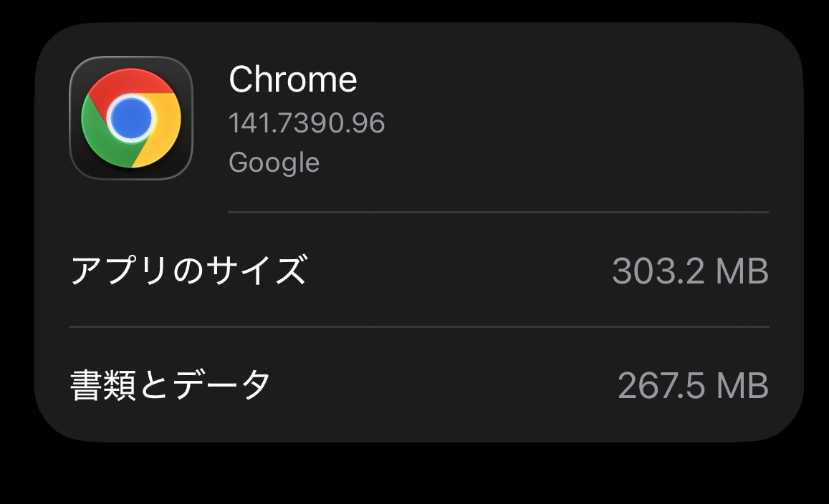The height and width of the screenshot is (504, 829).
Task: Click the version number 141.7390.96
Action: pyautogui.click(x=307, y=123)
